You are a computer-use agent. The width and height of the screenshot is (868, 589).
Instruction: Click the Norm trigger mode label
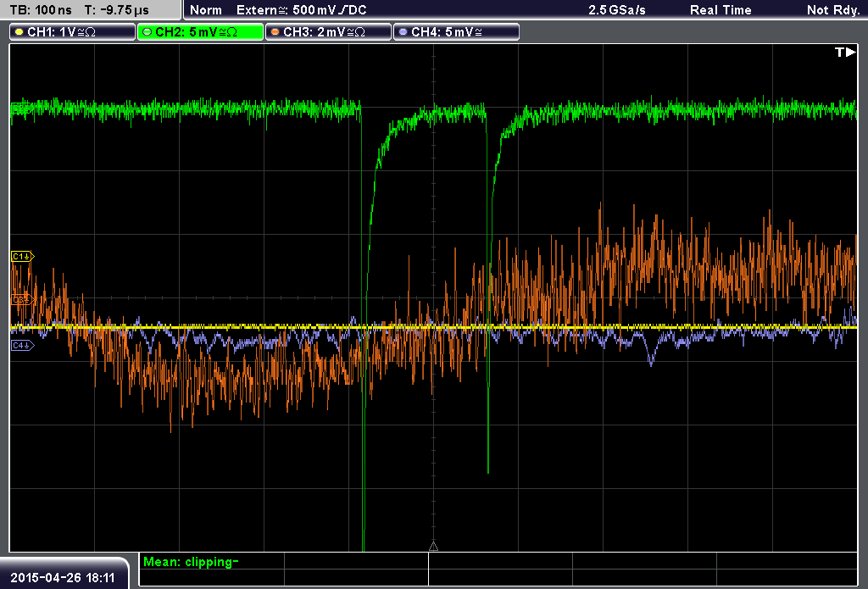pyautogui.click(x=206, y=10)
